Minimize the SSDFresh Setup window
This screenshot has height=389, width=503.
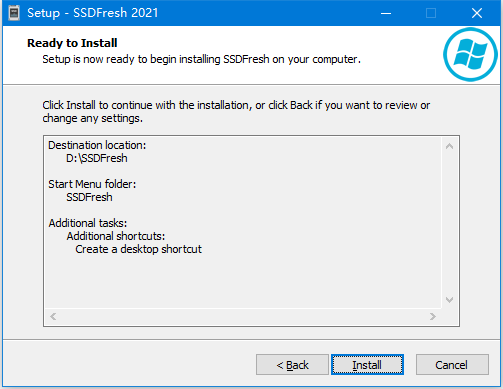pyautogui.click(x=386, y=13)
